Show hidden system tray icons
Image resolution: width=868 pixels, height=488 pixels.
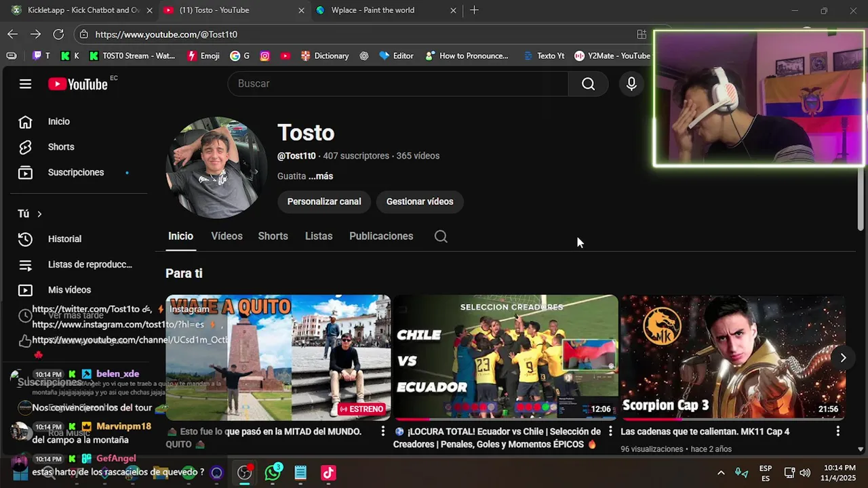click(x=721, y=472)
